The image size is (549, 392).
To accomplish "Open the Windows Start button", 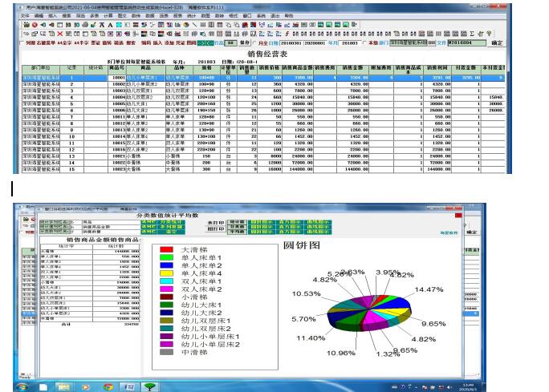I will [22, 386].
